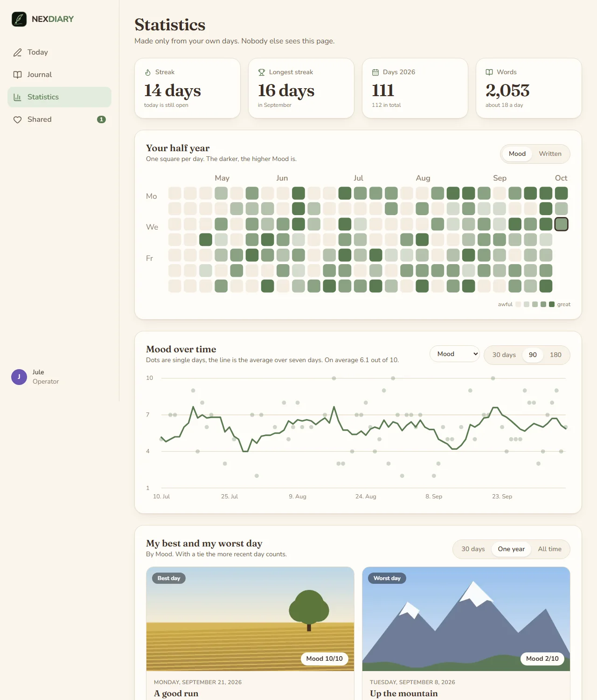Click the Days 2026 calendar icon
The image size is (597, 700).
[x=375, y=72]
